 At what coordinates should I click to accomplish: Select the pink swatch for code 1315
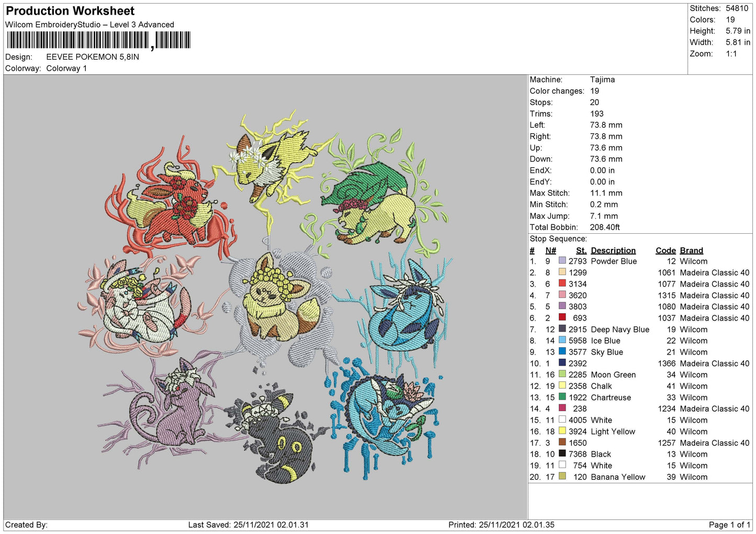562,294
